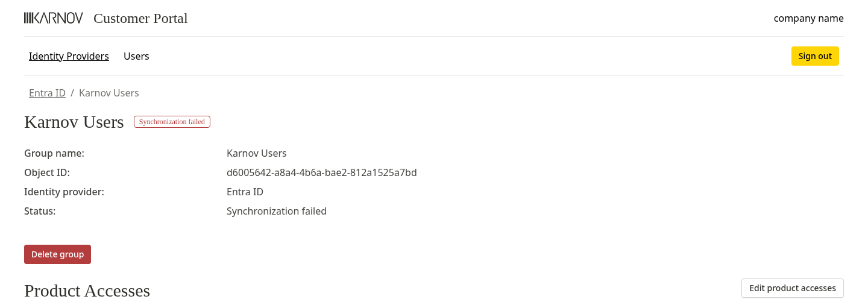The image size is (868, 308).
Task: Click the Object ID value d6005642-a8a4
Action: point(322,172)
